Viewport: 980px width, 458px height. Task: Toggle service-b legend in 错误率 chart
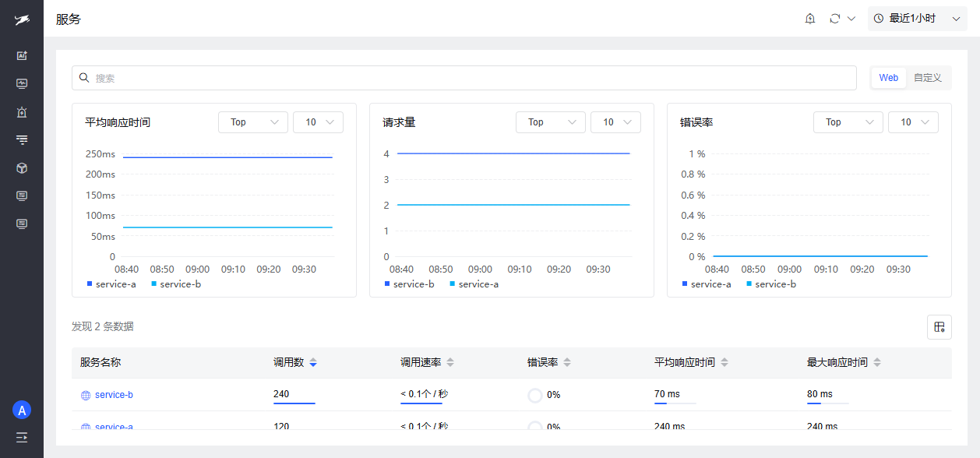tap(771, 284)
